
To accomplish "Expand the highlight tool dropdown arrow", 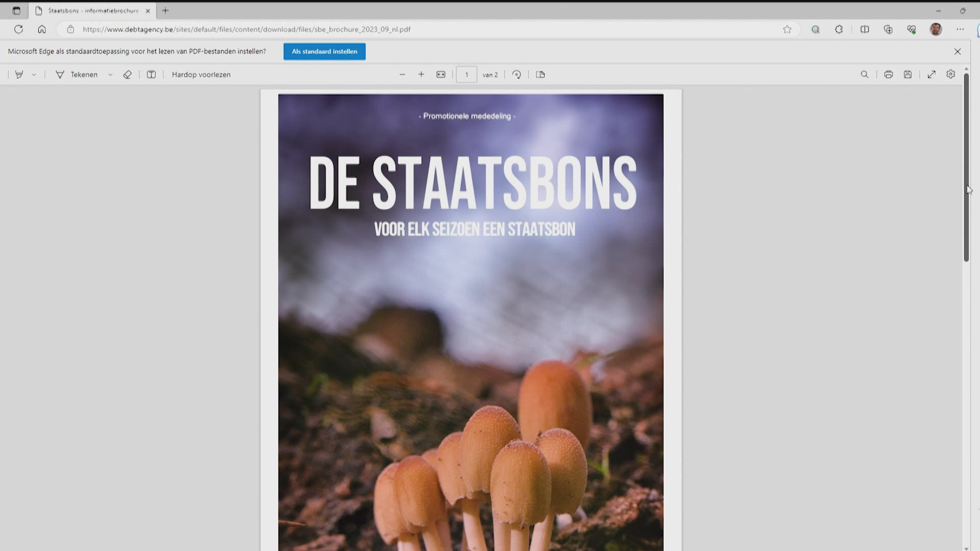I will pyautogui.click(x=34, y=74).
